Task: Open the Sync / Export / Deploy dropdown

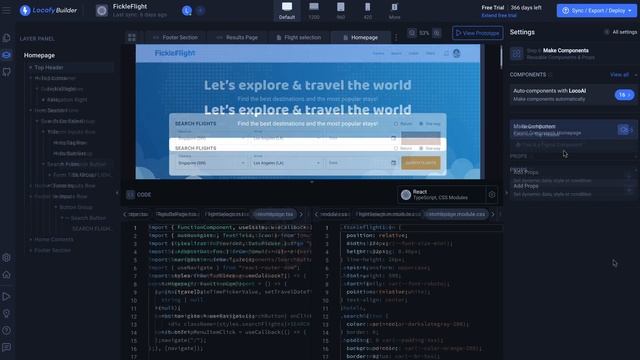Action: coord(596,11)
